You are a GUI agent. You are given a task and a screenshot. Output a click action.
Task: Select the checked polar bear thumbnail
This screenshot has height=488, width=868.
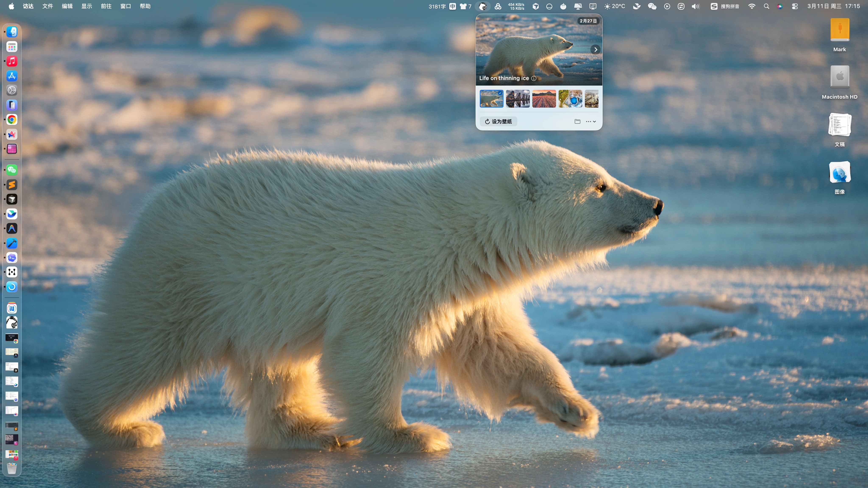[491, 99]
